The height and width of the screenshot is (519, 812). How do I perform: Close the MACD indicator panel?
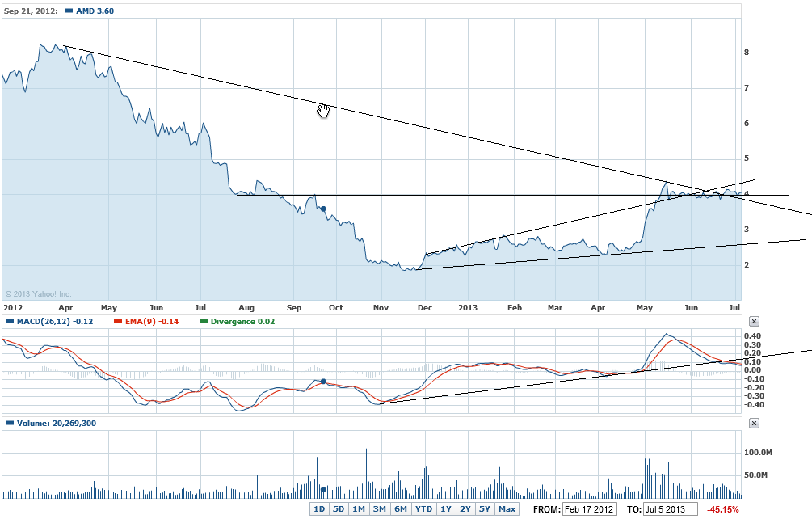coord(754,322)
